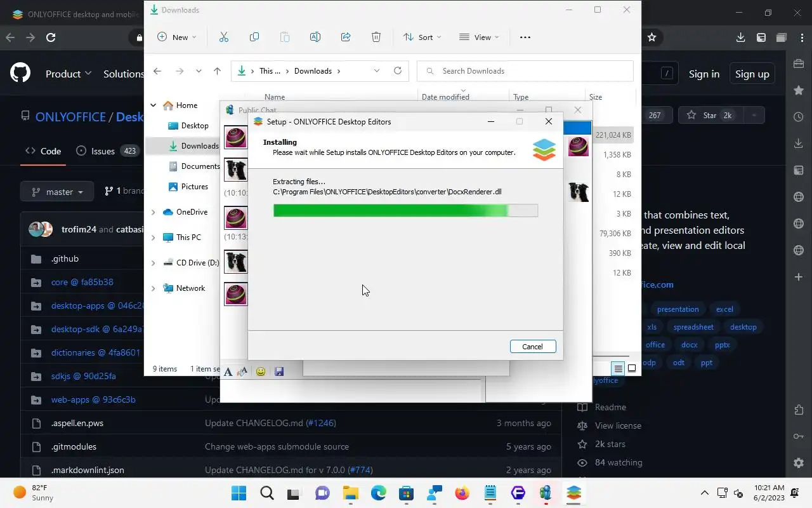The image size is (812, 508).
Task: Go up one folder in File Explorer
Action: click(x=217, y=71)
